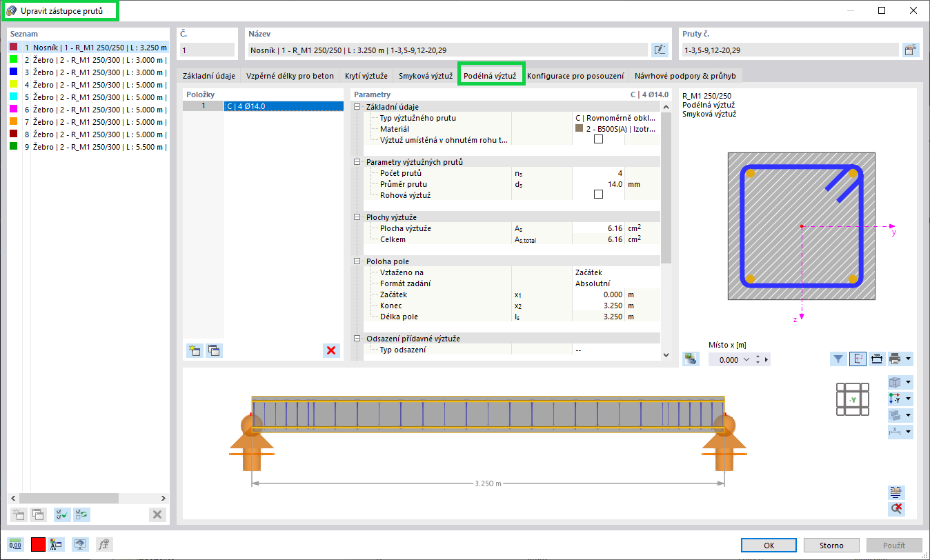
Task: Cancel with the Storno button
Action: (831, 545)
